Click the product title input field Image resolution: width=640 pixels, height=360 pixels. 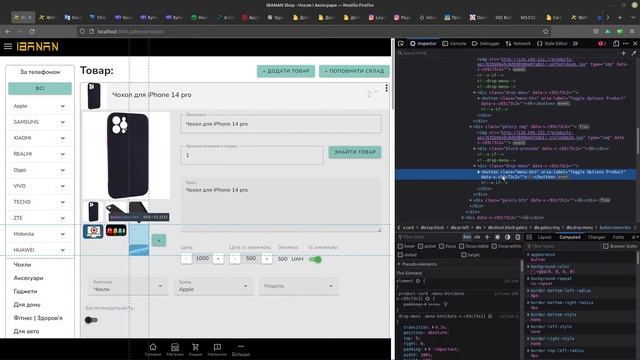(x=281, y=124)
